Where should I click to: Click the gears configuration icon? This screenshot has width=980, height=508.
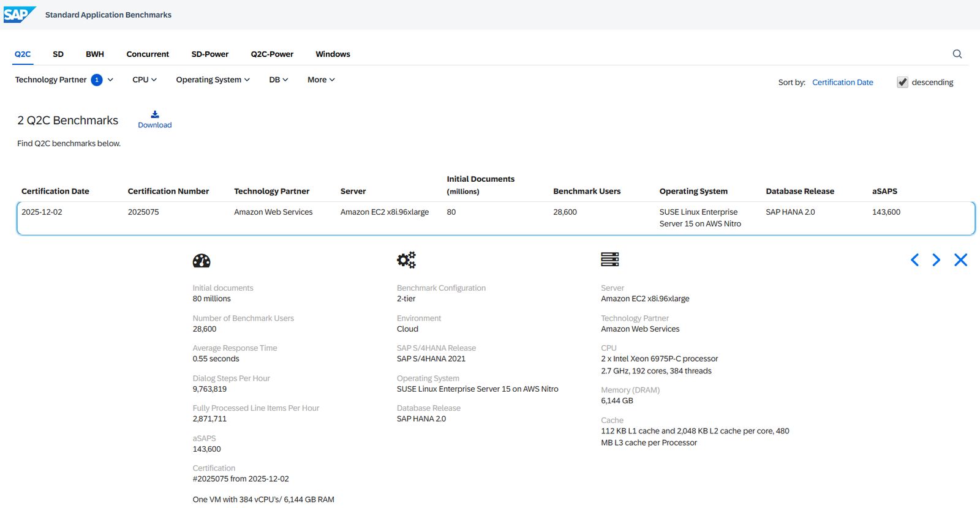pyautogui.click(x=406, y=260)
